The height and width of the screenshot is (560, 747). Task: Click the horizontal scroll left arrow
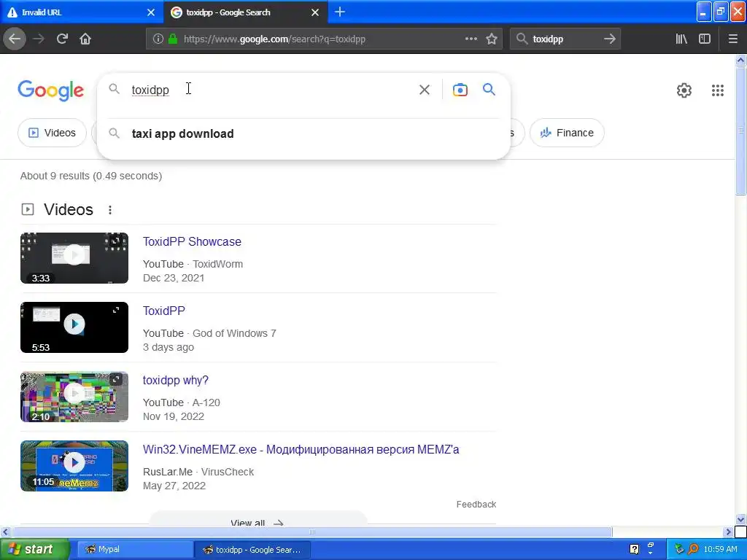coord(5,532)
